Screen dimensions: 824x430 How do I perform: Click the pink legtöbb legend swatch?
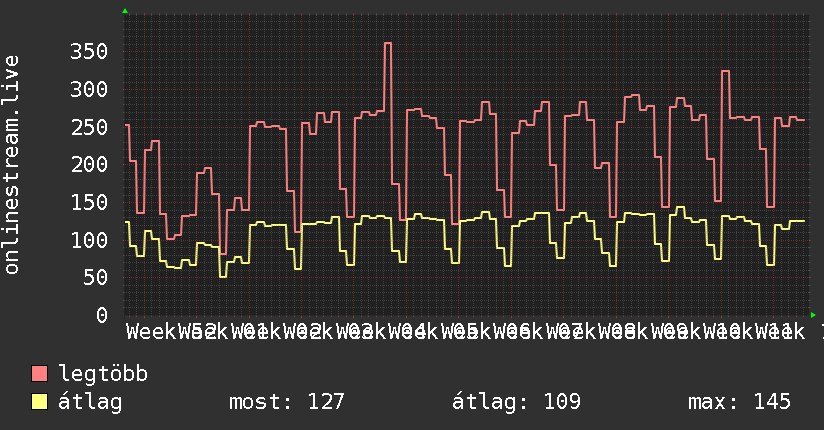point(39,374)
